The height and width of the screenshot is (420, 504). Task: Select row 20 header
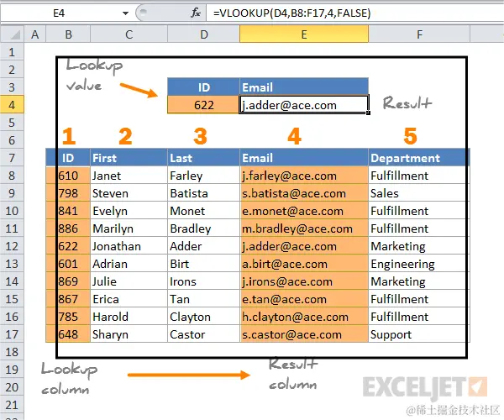coord(12,387)
